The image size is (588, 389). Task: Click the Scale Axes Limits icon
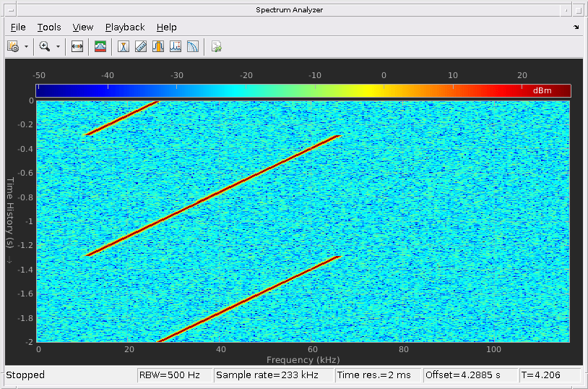77,46
